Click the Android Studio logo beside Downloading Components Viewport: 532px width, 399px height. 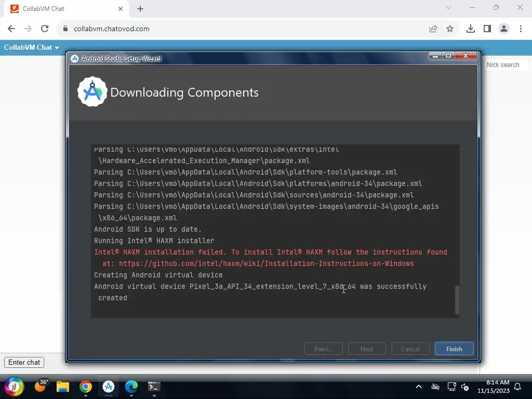click(92, 91)
